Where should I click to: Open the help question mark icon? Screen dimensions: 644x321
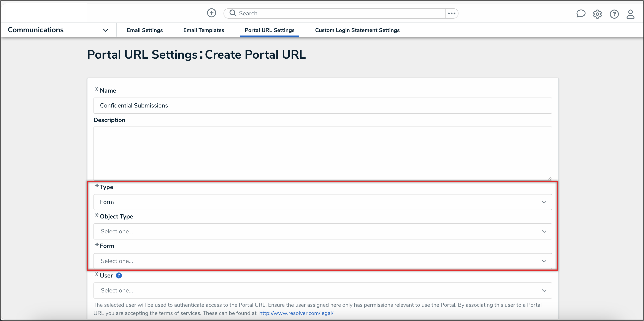point(614,14)
